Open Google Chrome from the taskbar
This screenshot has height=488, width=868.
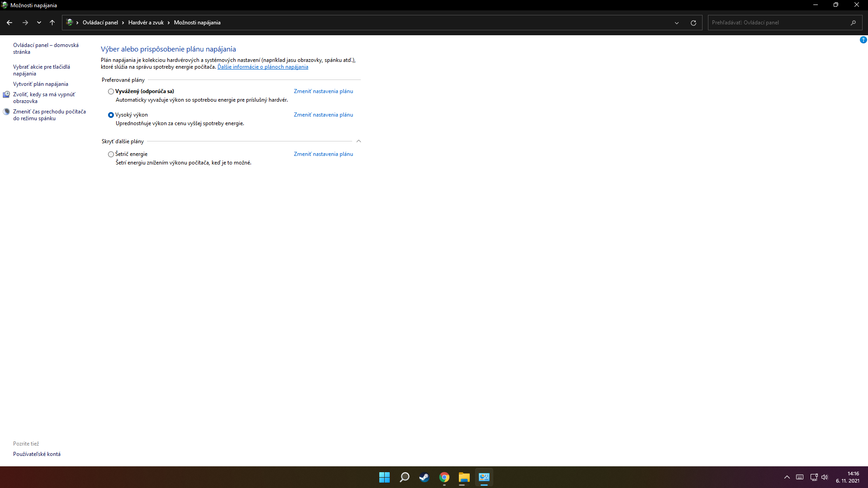coord(444,477)
